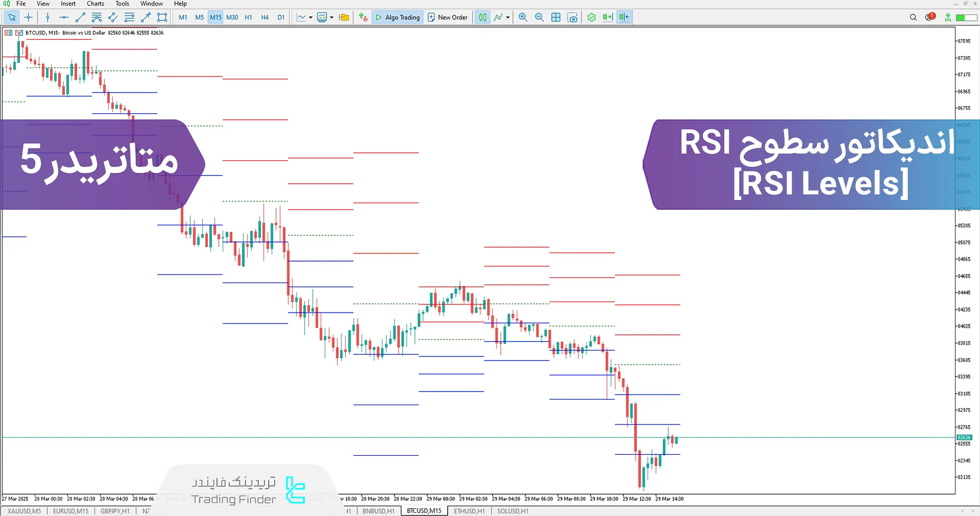Switch chart to candlestick display mode
980x516 pixels.
coord(482,17)
